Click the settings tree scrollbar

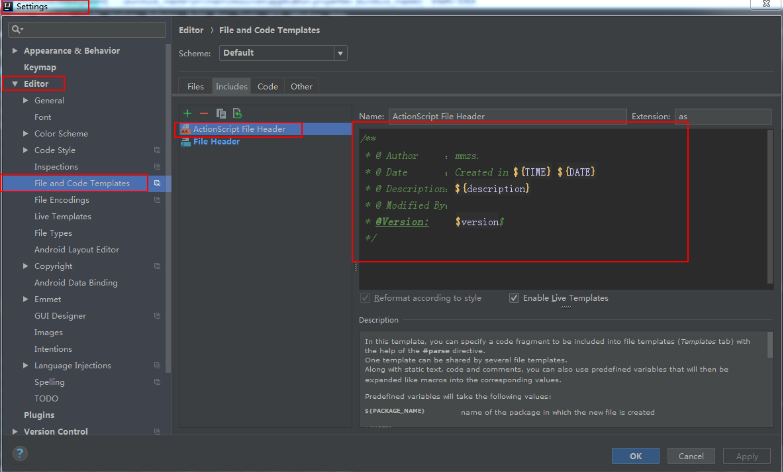pos(168,210)
